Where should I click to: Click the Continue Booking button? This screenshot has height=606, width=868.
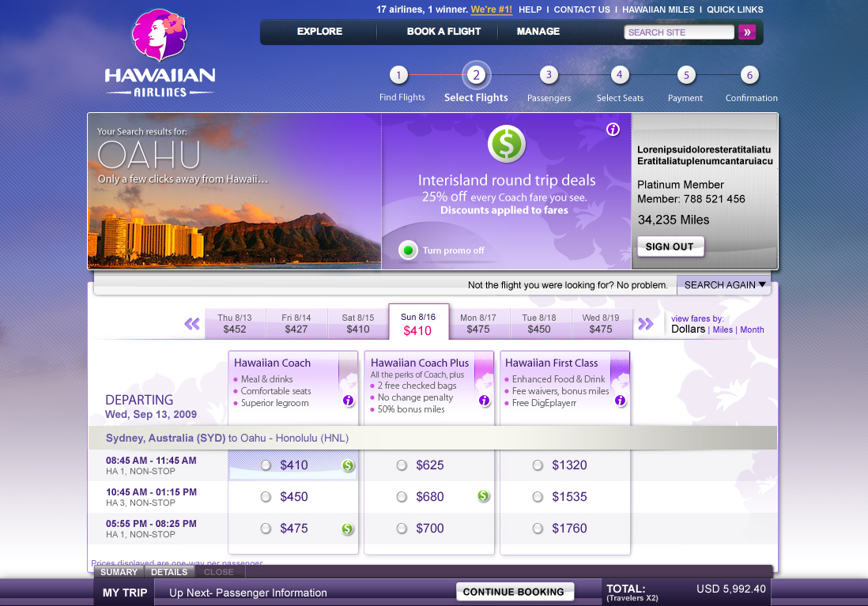click(514, 592)
